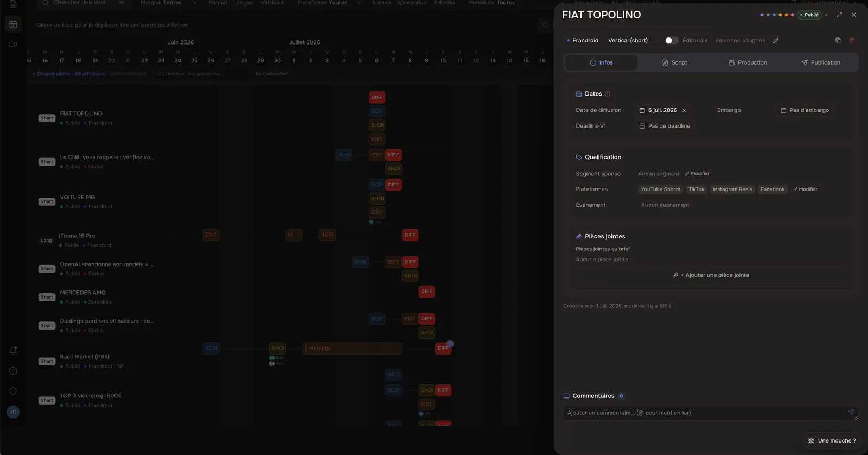Focus the Ajouter un commentaire field
This screenshot has height=455, width=868.
(711, 413)
